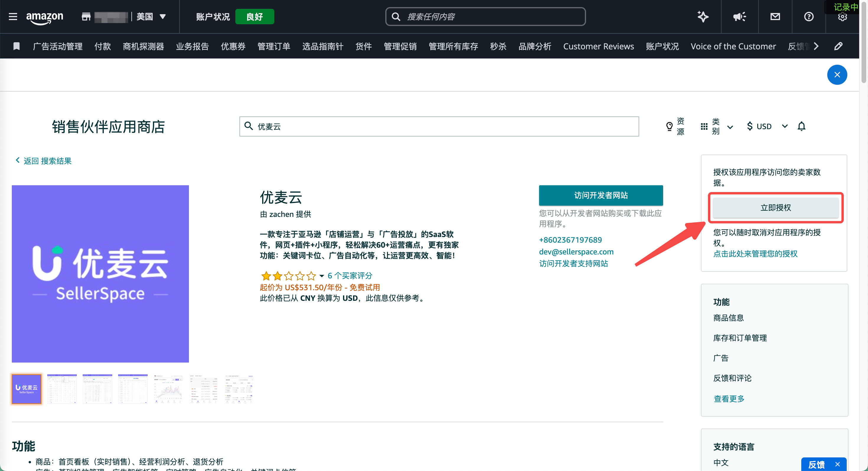Open the notification bell icon
Viewport: 868px width, 471px height.
801,126
